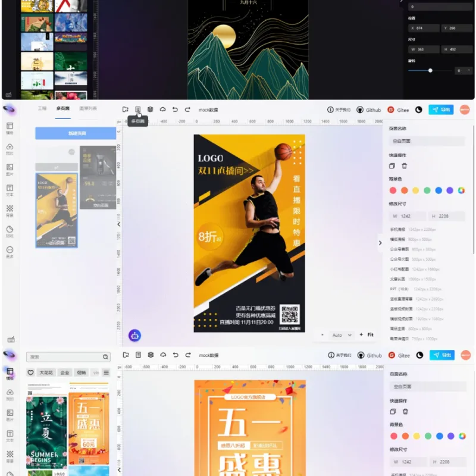Click stacked layers toolbar icon in middle editor
Viewport: 476px width, 476px height.
(x=151, y=109)
